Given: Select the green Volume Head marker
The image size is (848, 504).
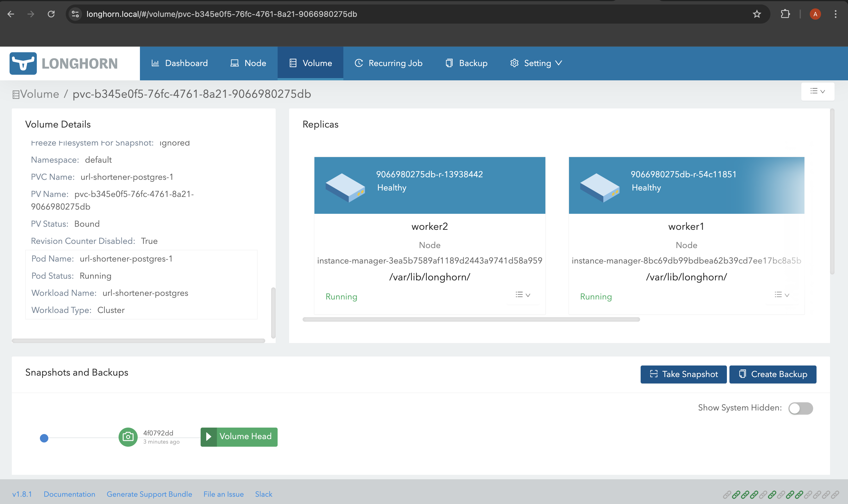Looking at the screenshot, I should point(239,437).
